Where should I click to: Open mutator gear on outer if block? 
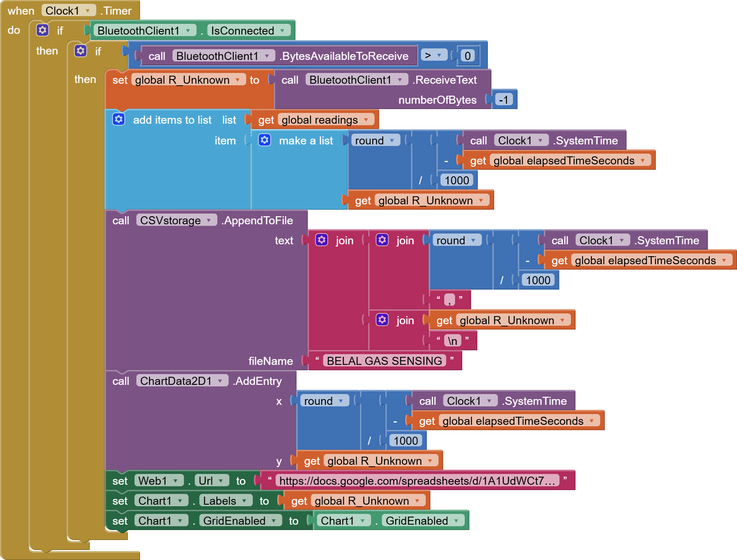click(x=42, y=30)
